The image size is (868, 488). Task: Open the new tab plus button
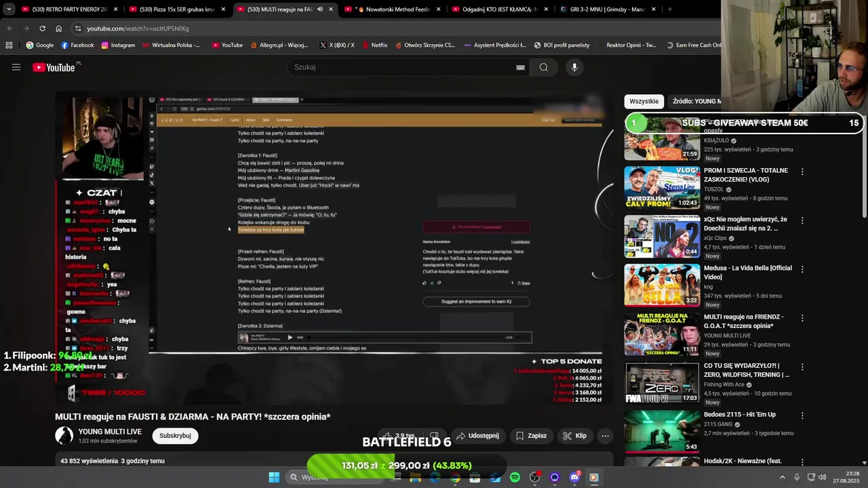coord(670,9)
